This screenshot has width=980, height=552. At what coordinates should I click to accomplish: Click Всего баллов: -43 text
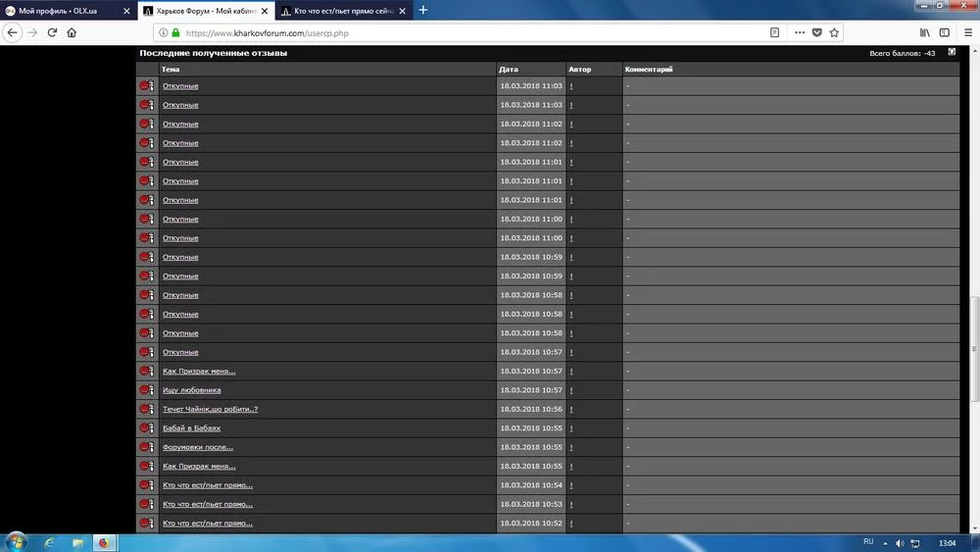tap(902, 53)
